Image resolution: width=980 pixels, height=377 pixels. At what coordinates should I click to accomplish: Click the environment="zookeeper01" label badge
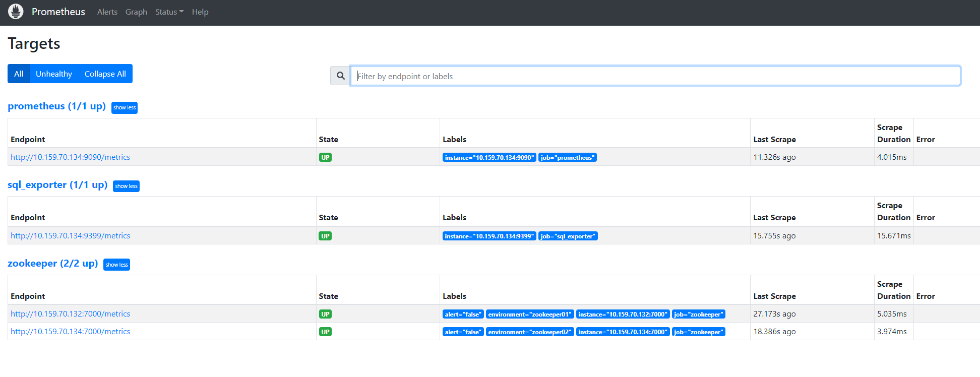tap(529, 315)
